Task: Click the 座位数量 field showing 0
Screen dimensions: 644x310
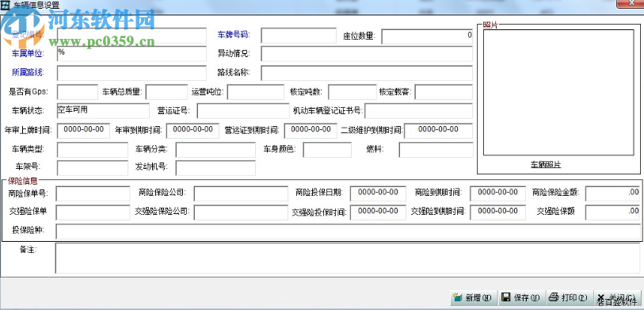Action: (x=427, y=36)
